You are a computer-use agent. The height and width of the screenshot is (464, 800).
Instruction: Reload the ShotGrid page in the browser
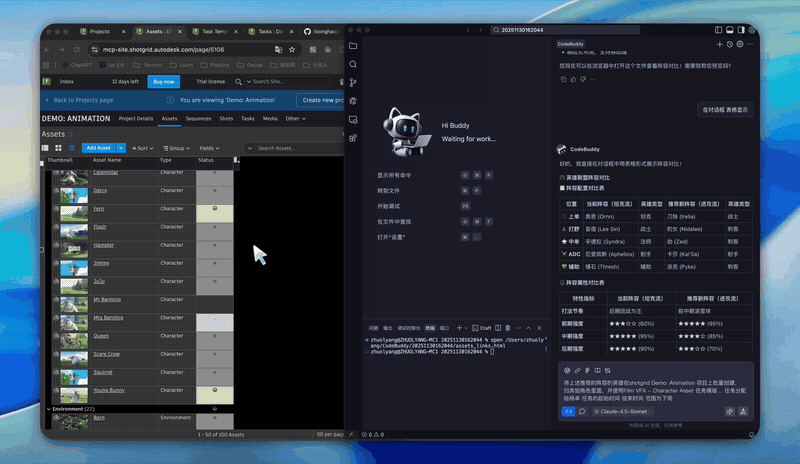(x=77, y=50)
